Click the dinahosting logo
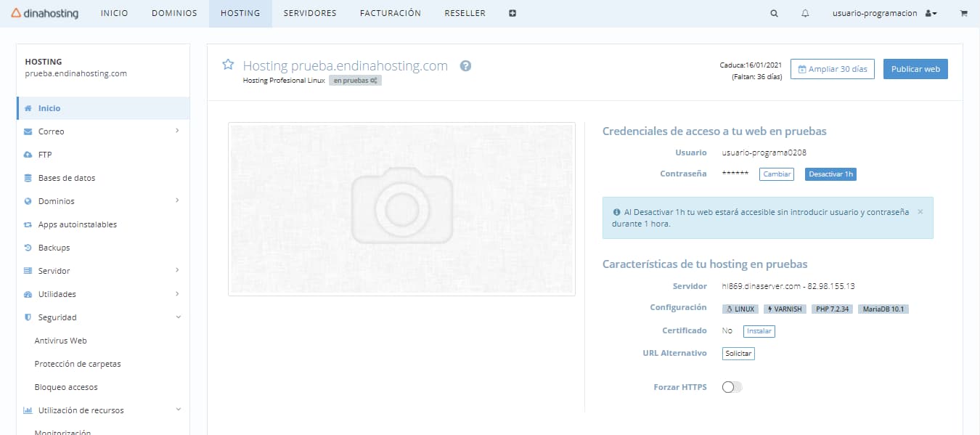Viewport: 980px width, 435px height. click(x=45, y=13)
